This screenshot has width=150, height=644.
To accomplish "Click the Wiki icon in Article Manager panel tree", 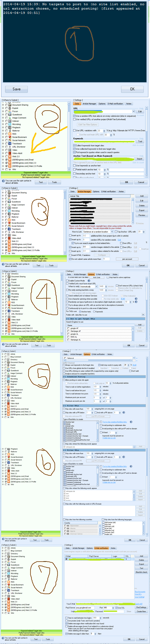I will (x=9, y=253).
